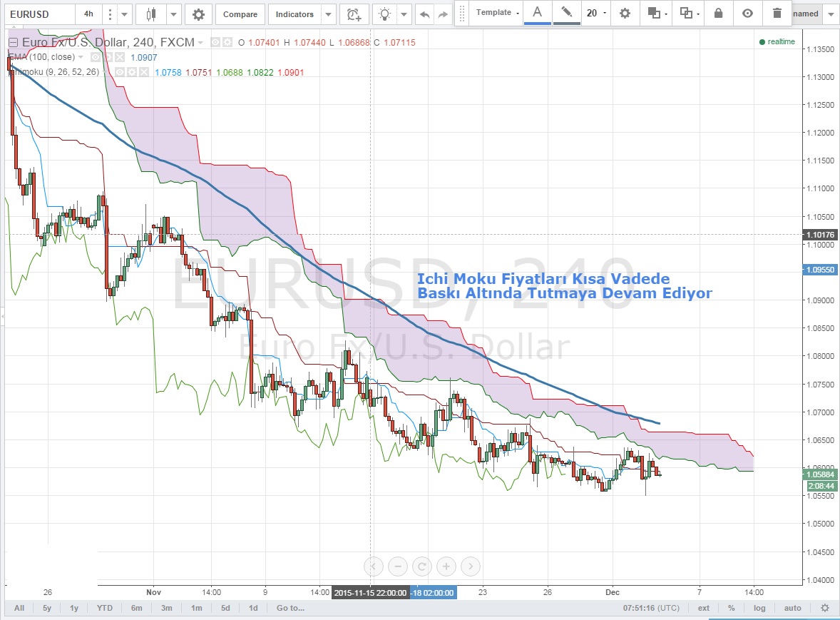Screen dimensions: 840x620
Task: Click the candlestick chart style icon
Action: point(150,14)
